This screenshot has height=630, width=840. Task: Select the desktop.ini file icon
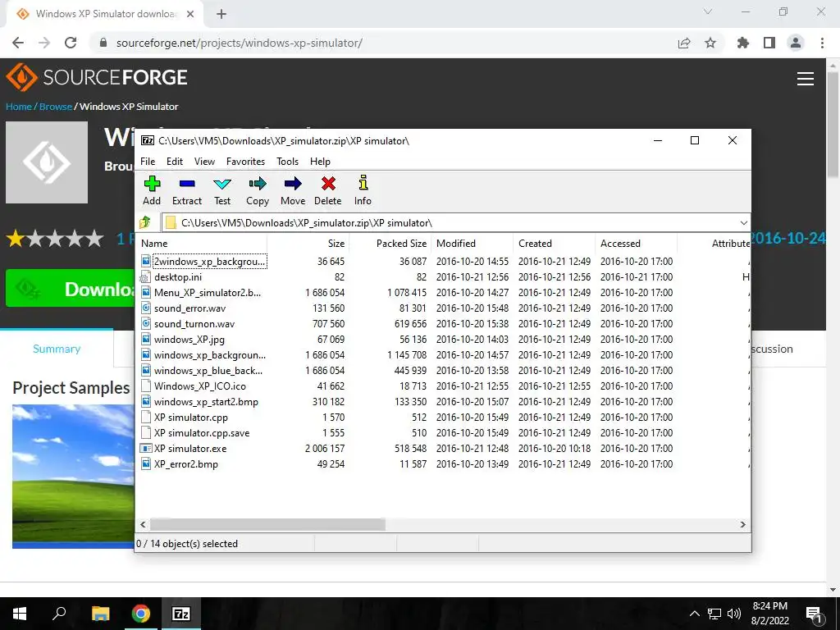pyautogui.click(x=146, y=277)
